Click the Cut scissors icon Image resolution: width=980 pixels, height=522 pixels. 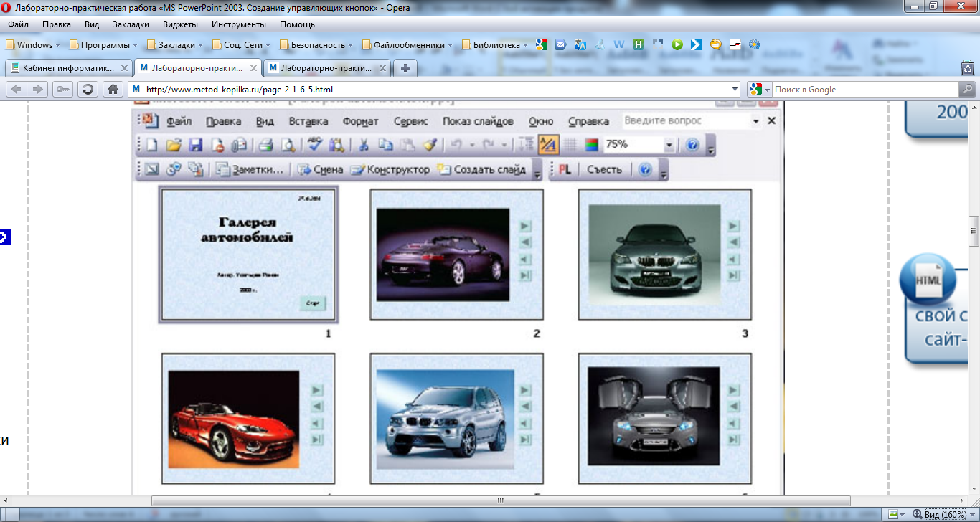tap(363, 145)
